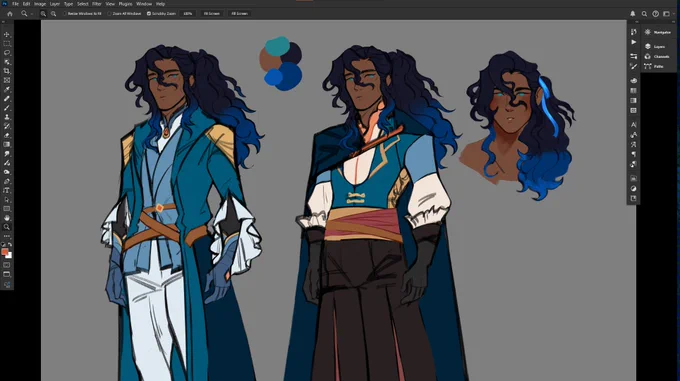The image size is (680, 381).
Task: Select the Rectangle shape tool
Action: coord(7,208)
